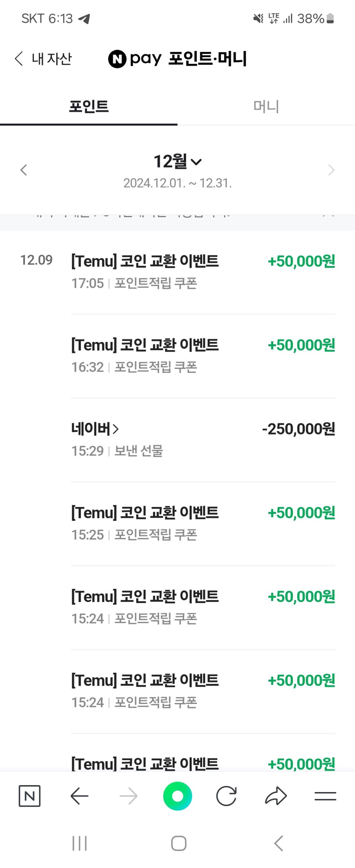The width and height of the screenshot is (355, 868).
Task: Tap the share arrow icon
Action: point(276,796)
